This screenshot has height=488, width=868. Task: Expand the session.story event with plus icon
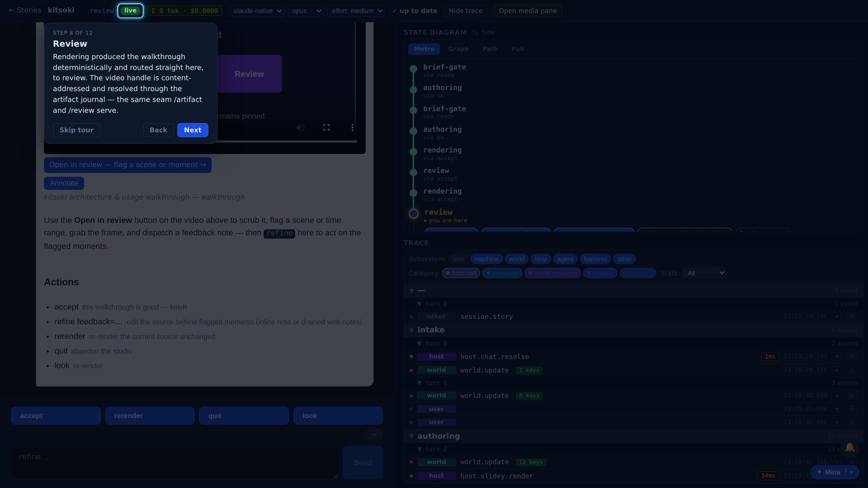(837, 317)
